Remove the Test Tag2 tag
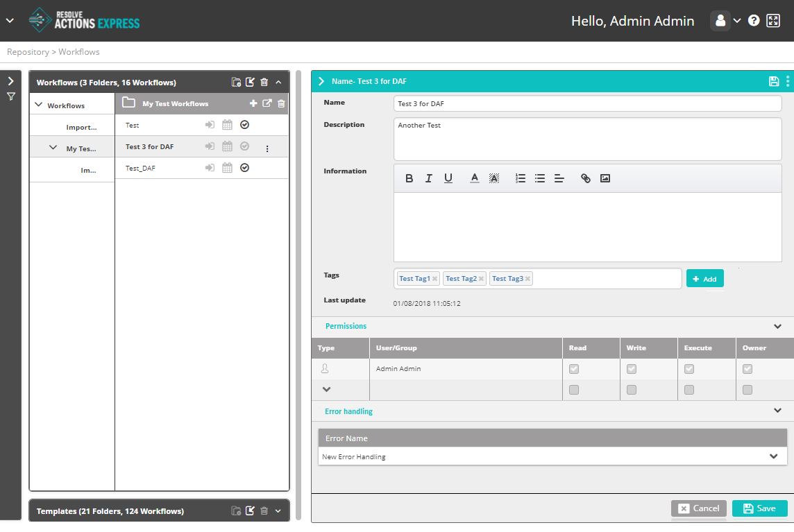The height and width of the screenshot is (532, 794). coord(481,279)
